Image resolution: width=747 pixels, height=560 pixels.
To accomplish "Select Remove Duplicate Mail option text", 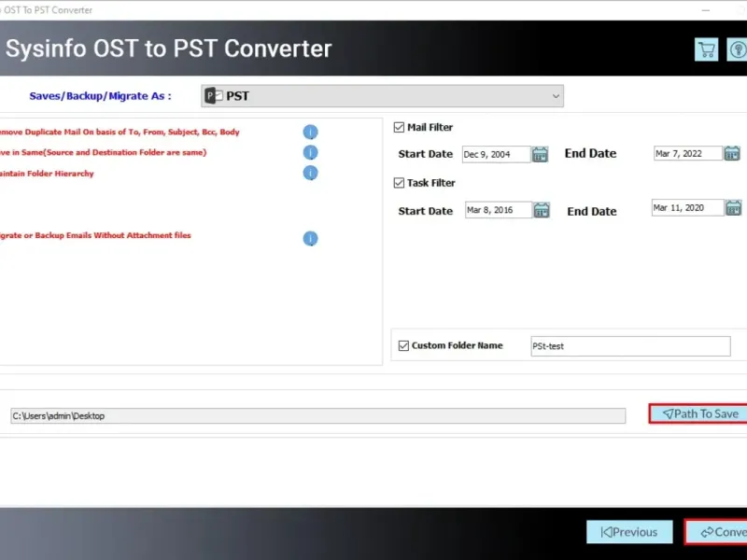I will click(x=119, y=132).
